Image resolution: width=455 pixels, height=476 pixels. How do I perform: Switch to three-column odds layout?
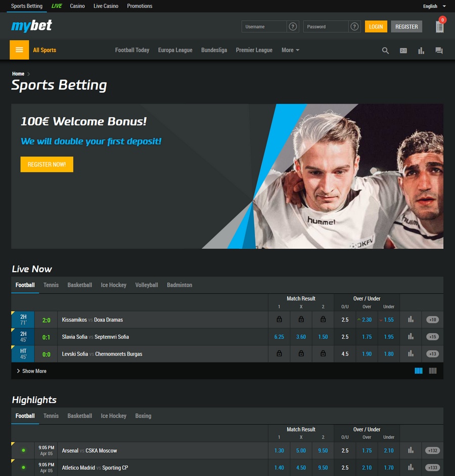(x=433, y=371)
